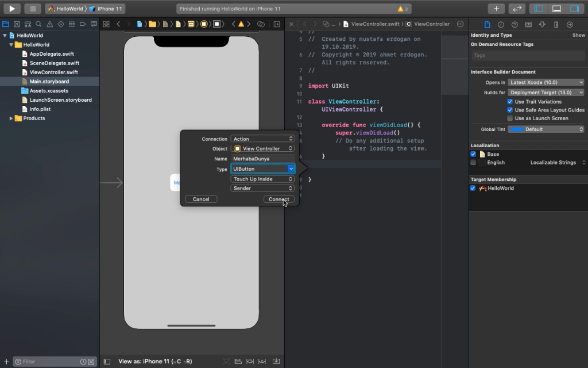
Task: Open the Connection type dropdown
Action: coord(262,138)
